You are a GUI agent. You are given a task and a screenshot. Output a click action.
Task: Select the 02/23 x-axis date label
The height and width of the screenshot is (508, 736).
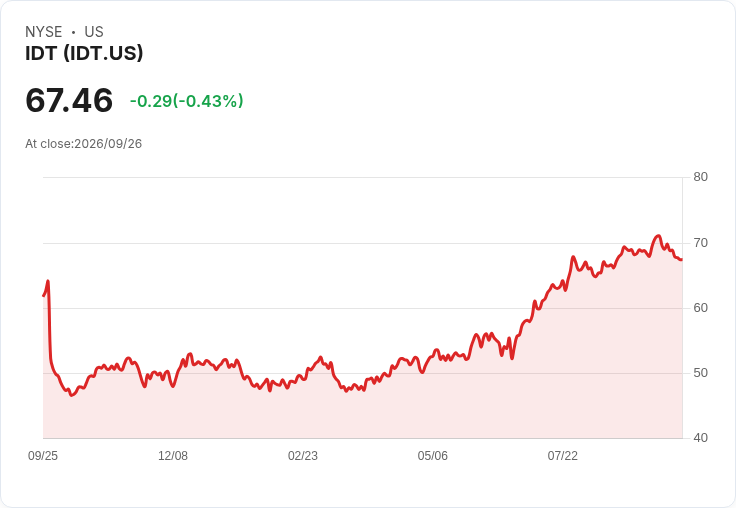pyautogui.click(x=303, y=455)
